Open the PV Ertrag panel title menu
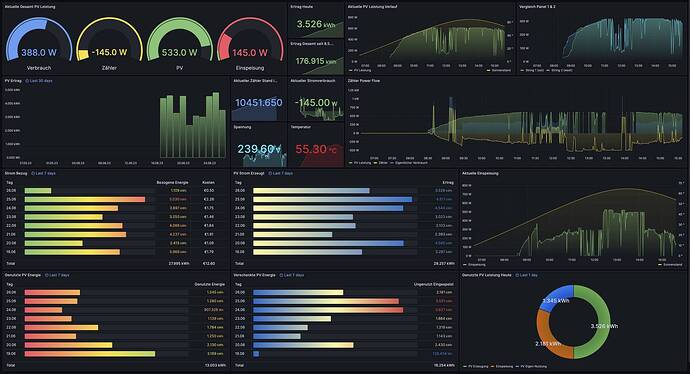Viewport: 690px width, 374px height. click(13, 81)
